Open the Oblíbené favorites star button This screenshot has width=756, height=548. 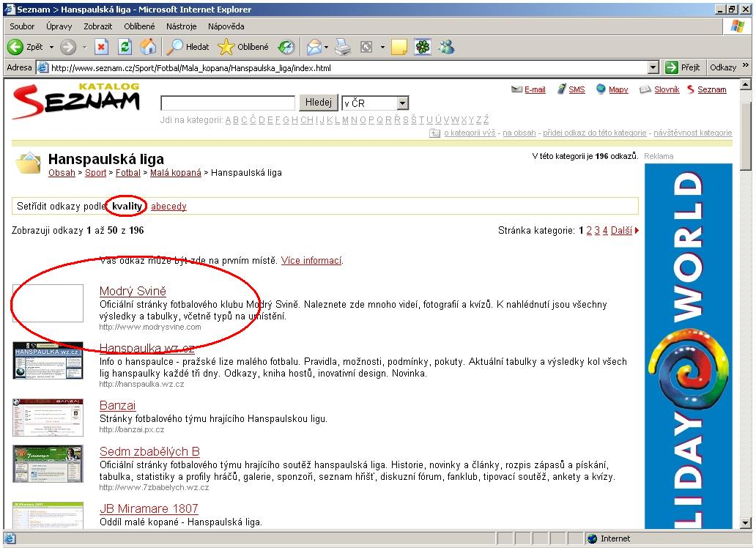point(243,47)
